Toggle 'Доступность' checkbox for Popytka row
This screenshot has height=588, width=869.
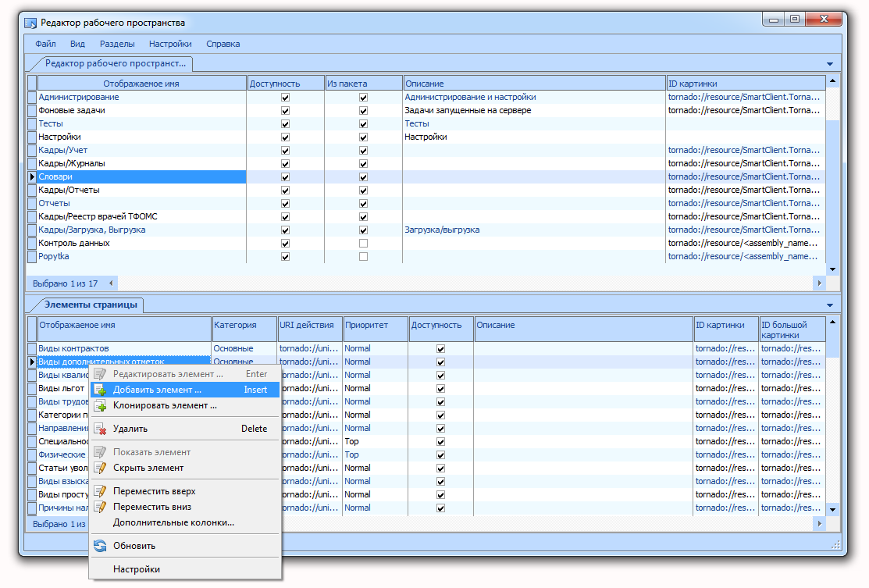286,257
